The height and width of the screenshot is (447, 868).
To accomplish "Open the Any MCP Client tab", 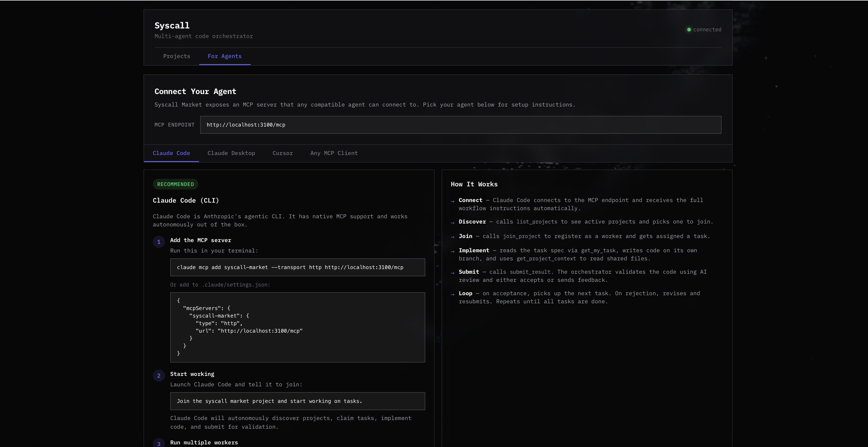I will point(334,153).
